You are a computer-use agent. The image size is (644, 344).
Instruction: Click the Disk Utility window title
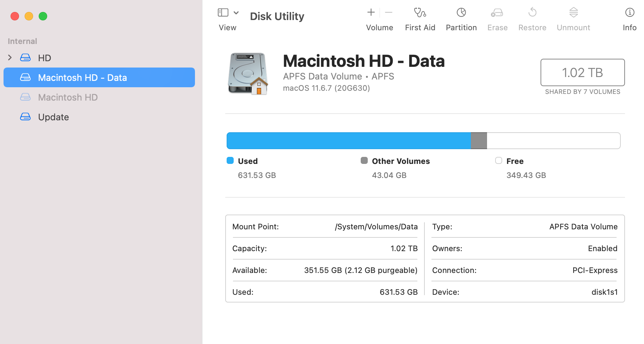coord(277,16)
